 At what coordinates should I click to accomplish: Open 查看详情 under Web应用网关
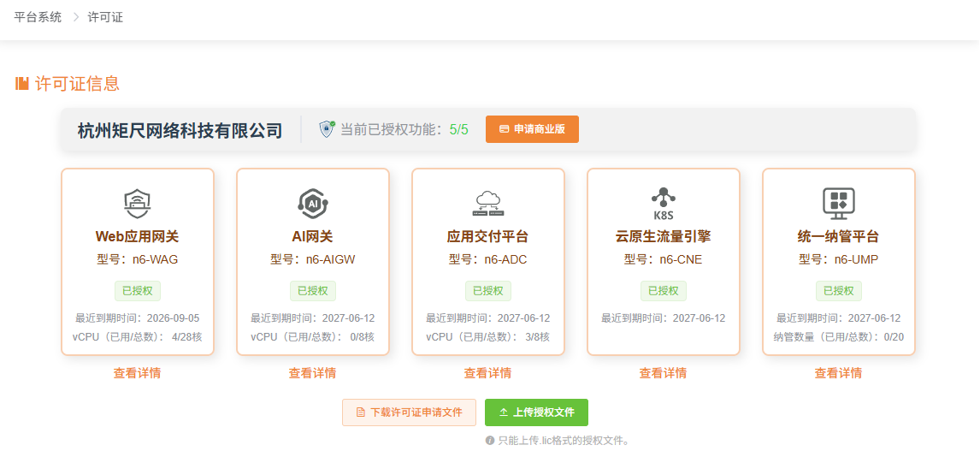click(137, 373)
